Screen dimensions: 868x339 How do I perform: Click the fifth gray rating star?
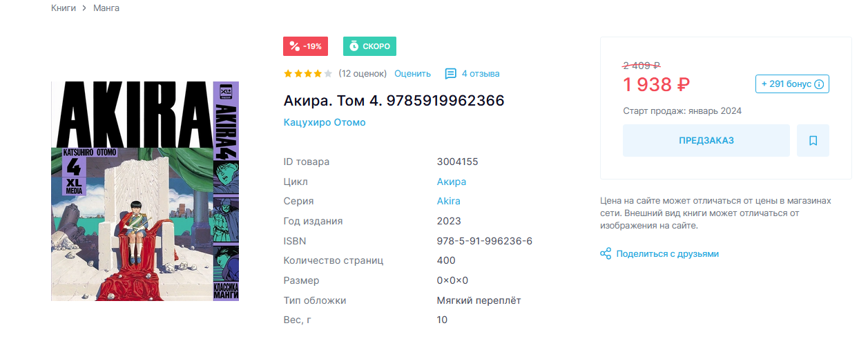[328, 73]
